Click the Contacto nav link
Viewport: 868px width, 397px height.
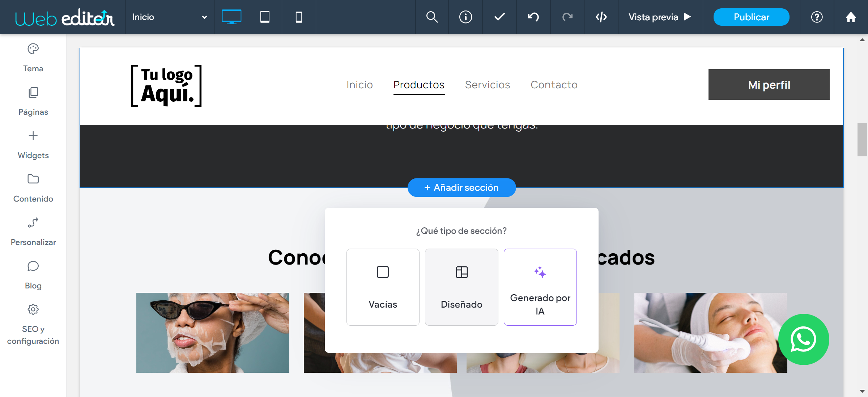click(x=554, y=85)
